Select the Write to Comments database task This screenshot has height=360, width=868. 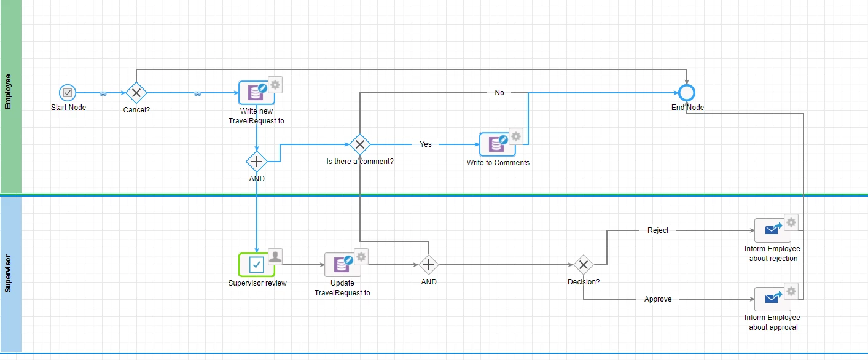(x=498, y=144)
